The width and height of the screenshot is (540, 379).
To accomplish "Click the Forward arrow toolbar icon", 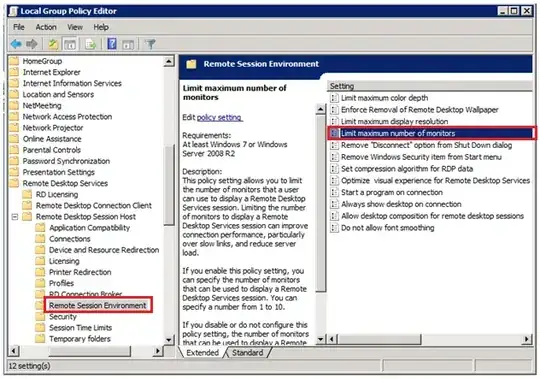I will point(32,44).
